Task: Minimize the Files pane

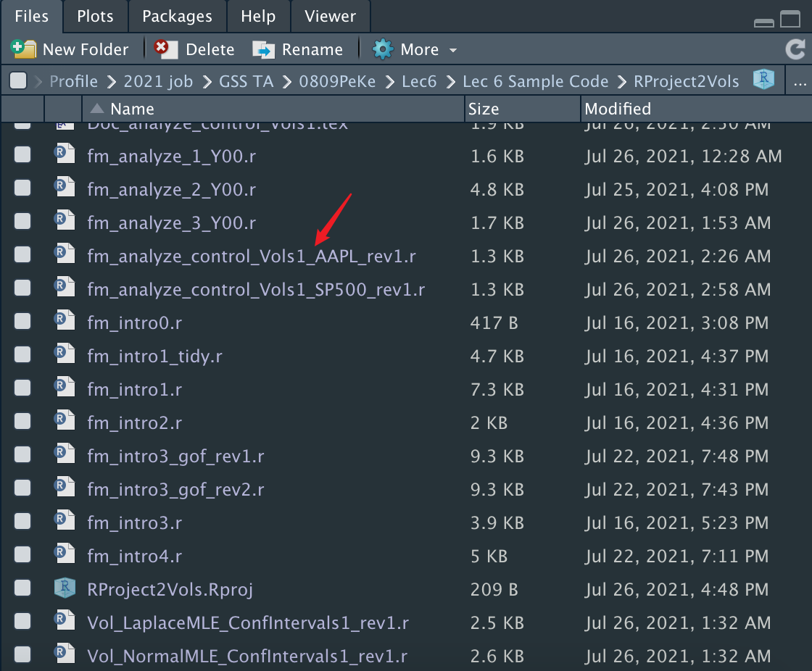Action: click(x=764, y=22)
